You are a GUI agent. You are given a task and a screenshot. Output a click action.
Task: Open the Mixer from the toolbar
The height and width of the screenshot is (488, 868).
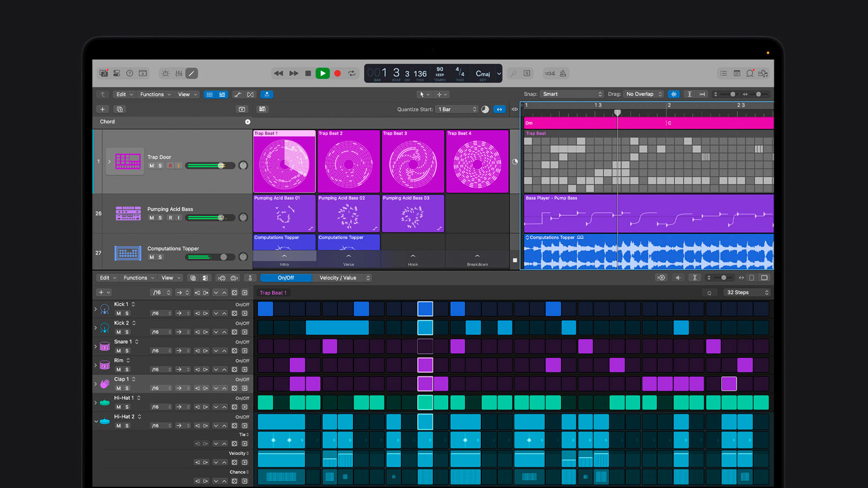click(x=179, y=73)
